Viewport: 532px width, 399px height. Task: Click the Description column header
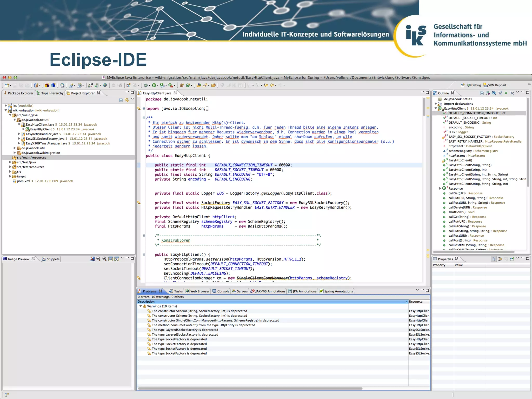272,302
